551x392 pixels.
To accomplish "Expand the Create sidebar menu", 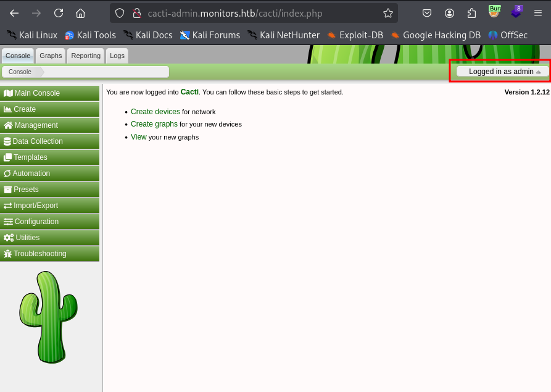I will click(x=49, y=109).
